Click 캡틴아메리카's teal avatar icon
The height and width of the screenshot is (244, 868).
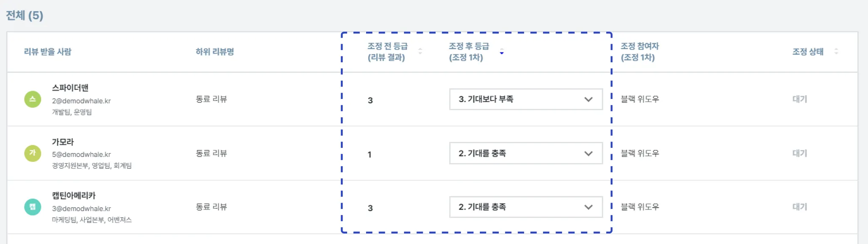(33, 207)
